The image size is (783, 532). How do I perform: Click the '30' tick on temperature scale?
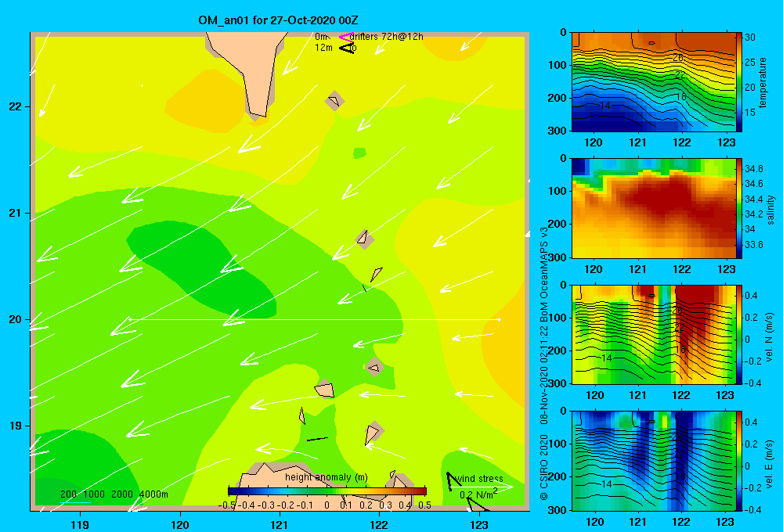click(750, 38)
